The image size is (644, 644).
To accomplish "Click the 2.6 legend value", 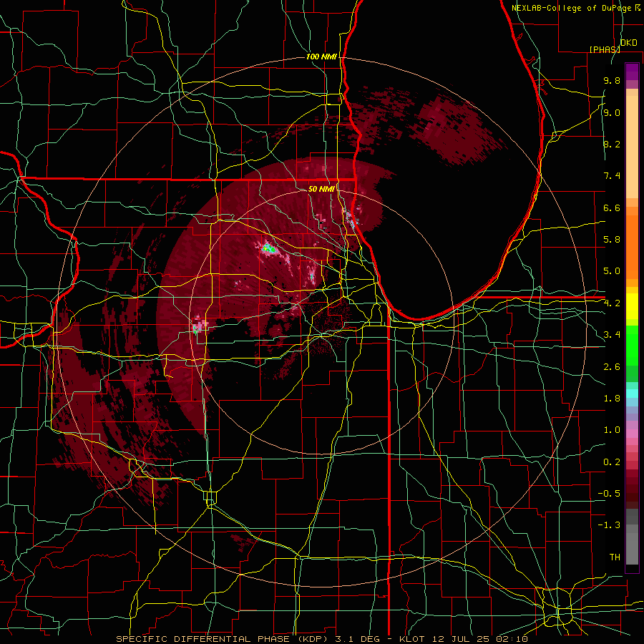I will tap(612, 367).
